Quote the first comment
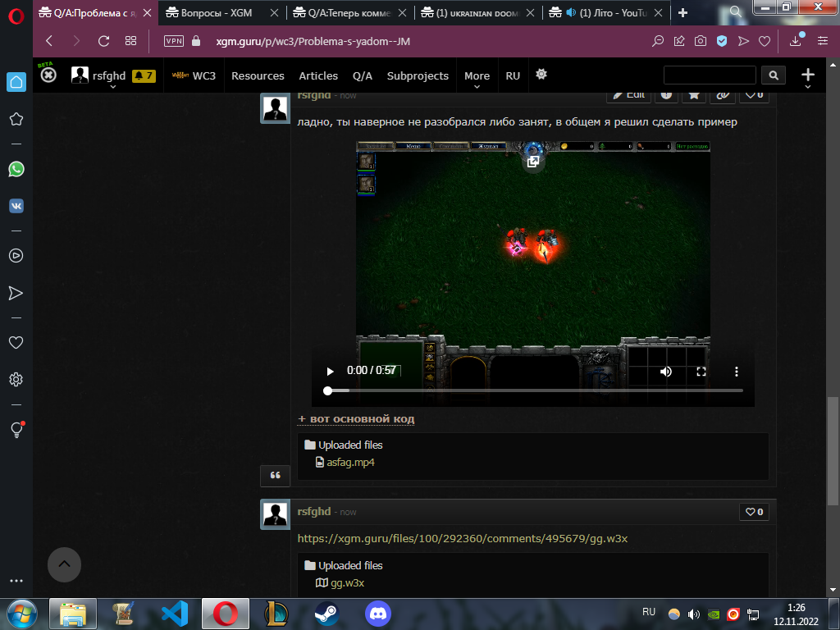840x630 pixels. click(276, 476)
